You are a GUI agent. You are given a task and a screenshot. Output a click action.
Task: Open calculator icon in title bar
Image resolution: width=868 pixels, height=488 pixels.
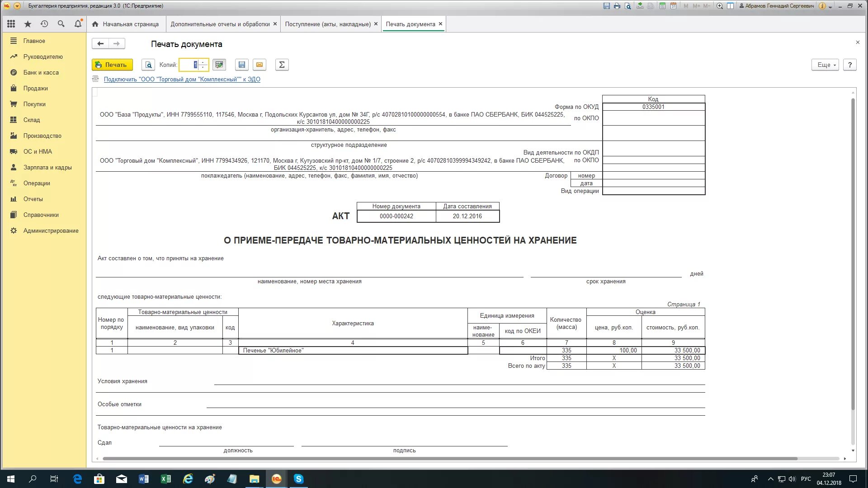tap(662, 6)
